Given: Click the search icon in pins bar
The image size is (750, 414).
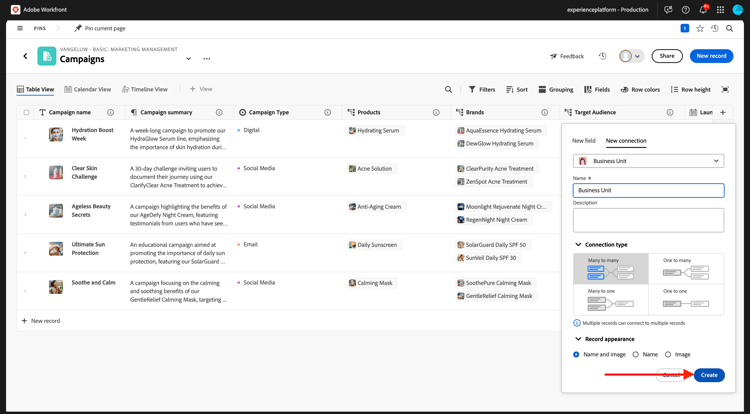Looking at the screenshot, I should [x=729, y=29].
